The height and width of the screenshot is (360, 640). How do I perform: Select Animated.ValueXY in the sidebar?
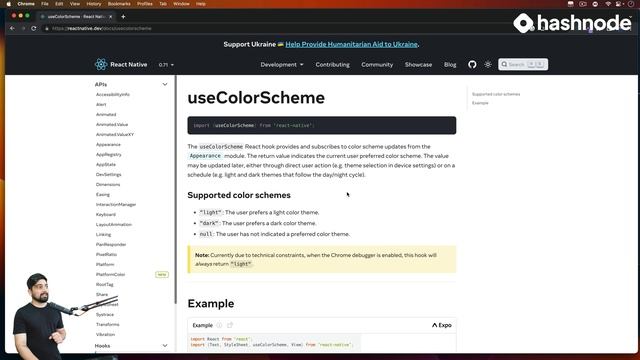point(115,135)
